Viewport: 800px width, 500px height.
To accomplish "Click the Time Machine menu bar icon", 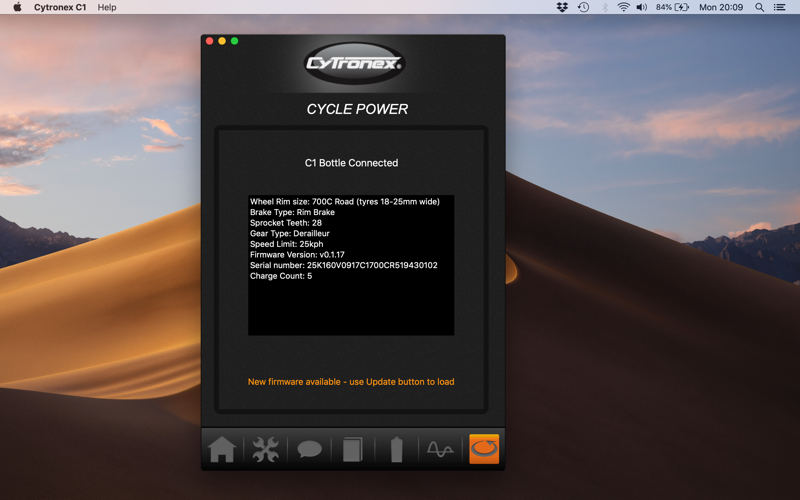I will coord(583,7).
